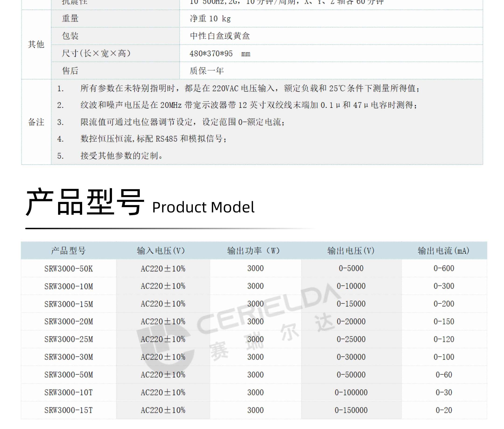Click the 质保一年 warranty text
The image size is (504, 429).
[206, 71]
